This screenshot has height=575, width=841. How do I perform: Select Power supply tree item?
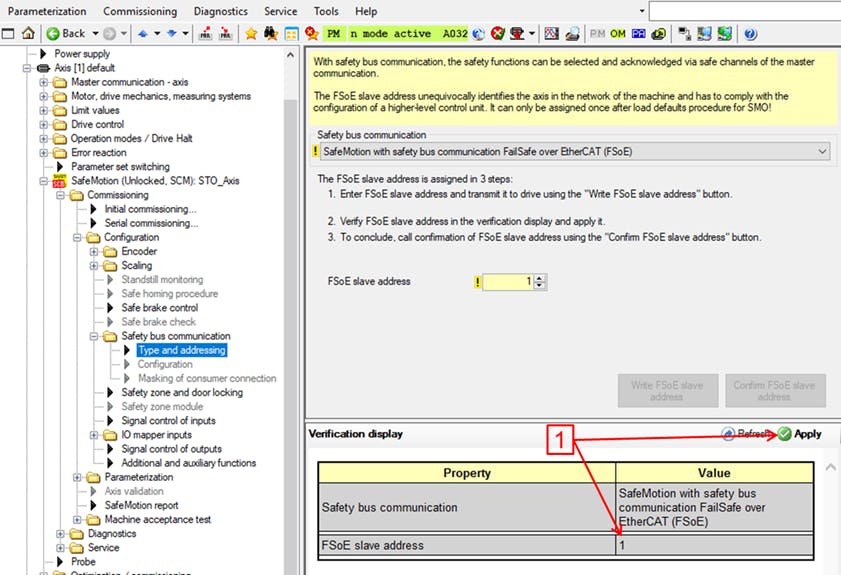(82, 54)
